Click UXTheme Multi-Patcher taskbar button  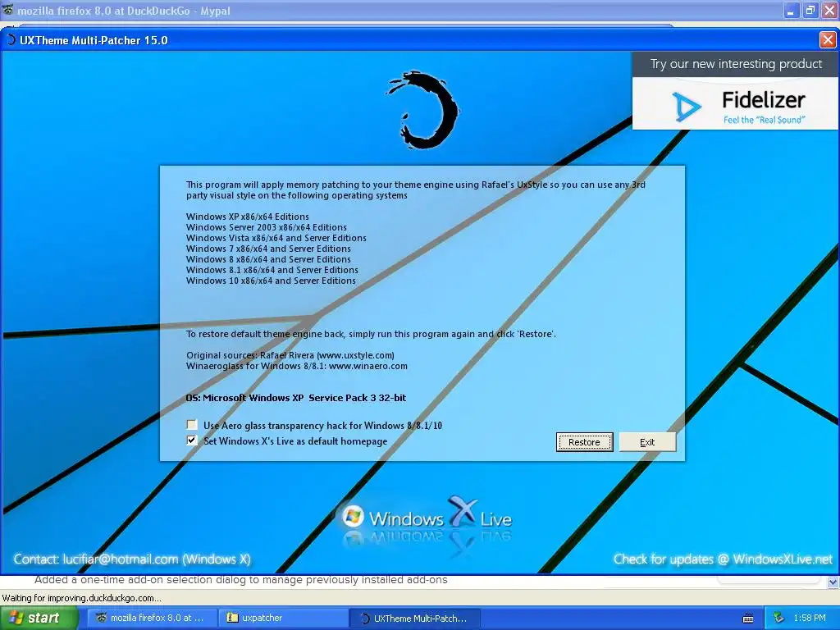tap(414, 618)
